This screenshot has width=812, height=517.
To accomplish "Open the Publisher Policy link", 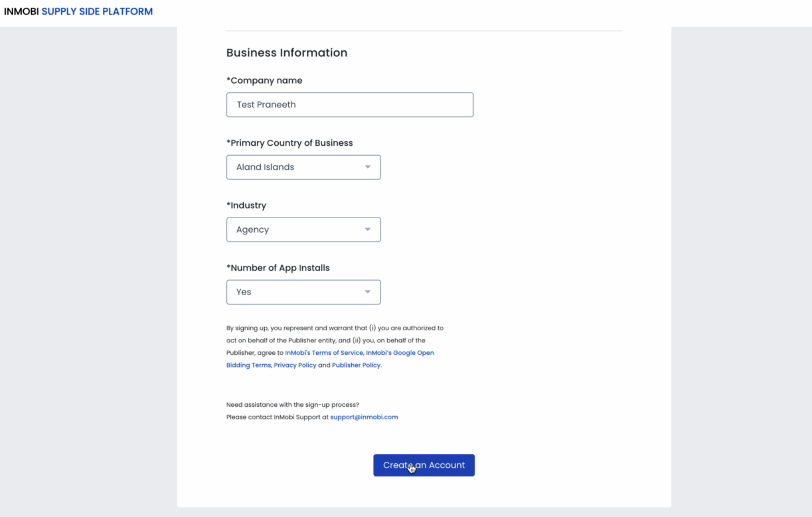I will point(356,365).
